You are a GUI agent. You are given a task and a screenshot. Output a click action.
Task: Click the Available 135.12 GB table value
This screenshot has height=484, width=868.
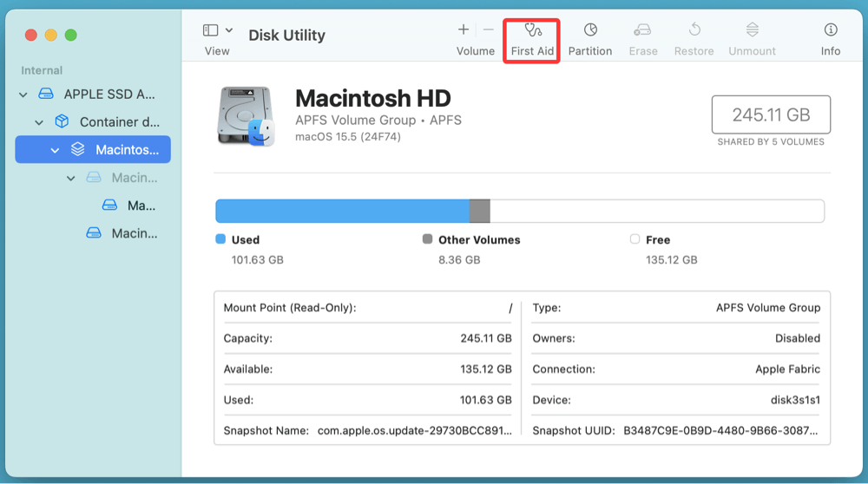click(485, 370)
